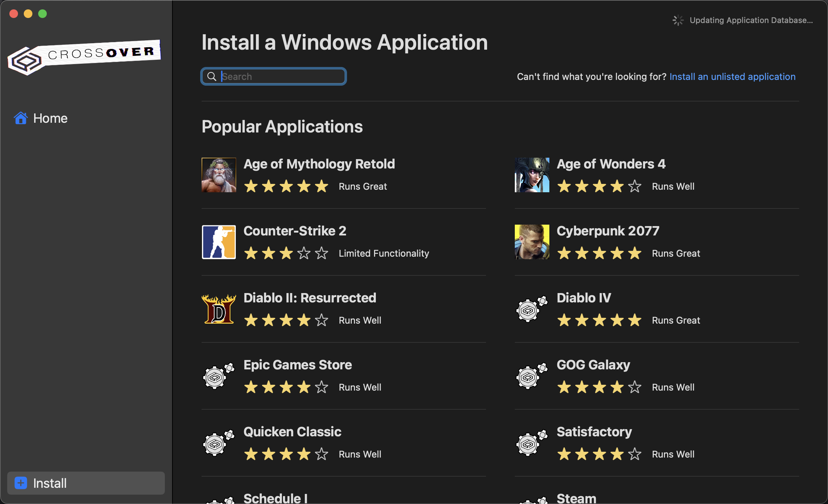Open the Steam title

click(577, 498)
